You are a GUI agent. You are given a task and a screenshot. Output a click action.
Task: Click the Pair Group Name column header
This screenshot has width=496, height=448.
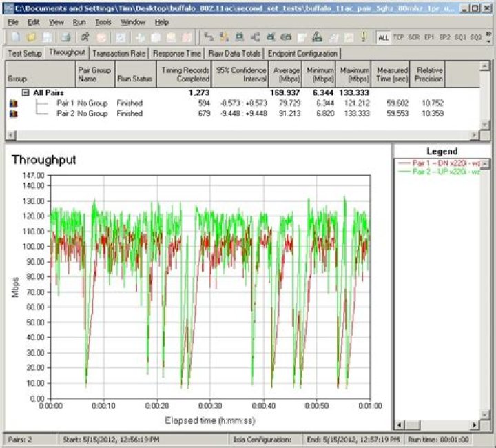pos(95,74)
